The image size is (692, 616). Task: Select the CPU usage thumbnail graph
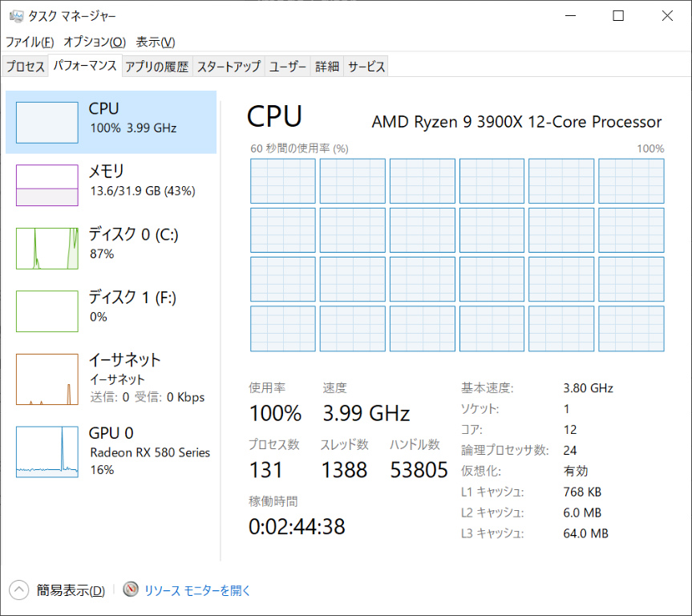tap(47, 123)
